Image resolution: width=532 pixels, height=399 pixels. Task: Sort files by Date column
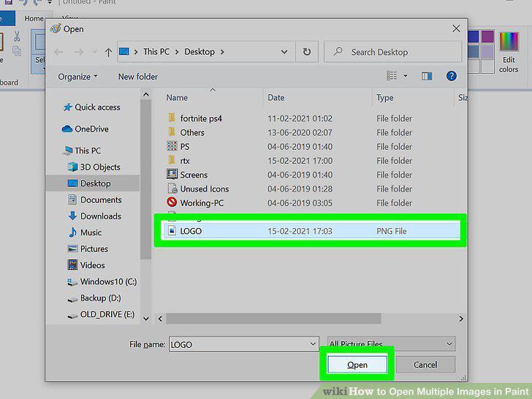275,98
